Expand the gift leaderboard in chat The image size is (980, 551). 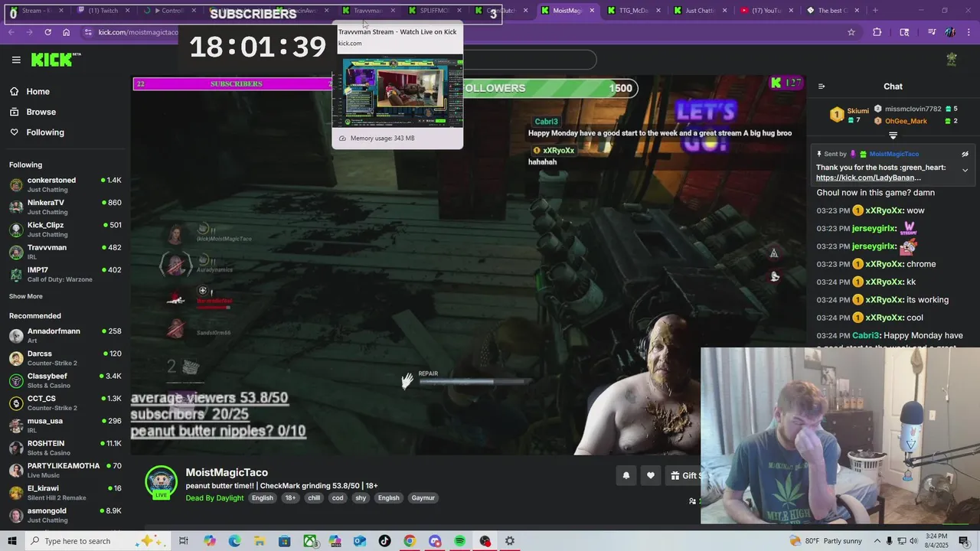tap(893, 135)
